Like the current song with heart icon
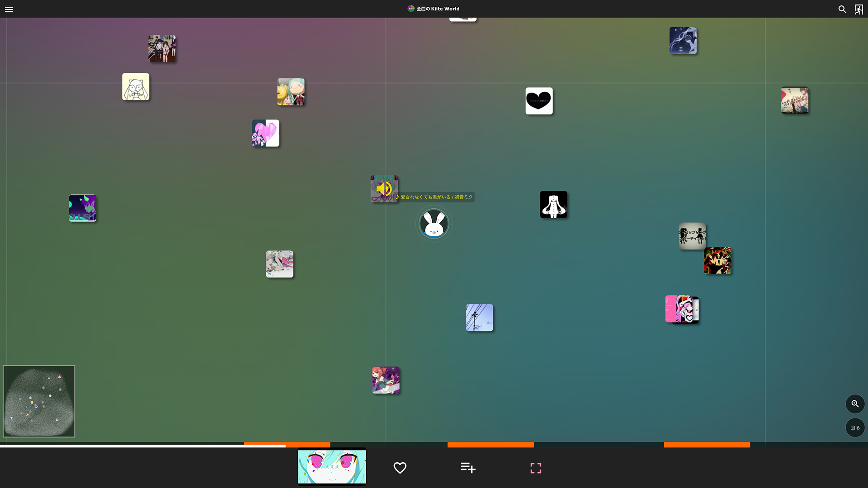868x488 pixels. pos(400,468)
